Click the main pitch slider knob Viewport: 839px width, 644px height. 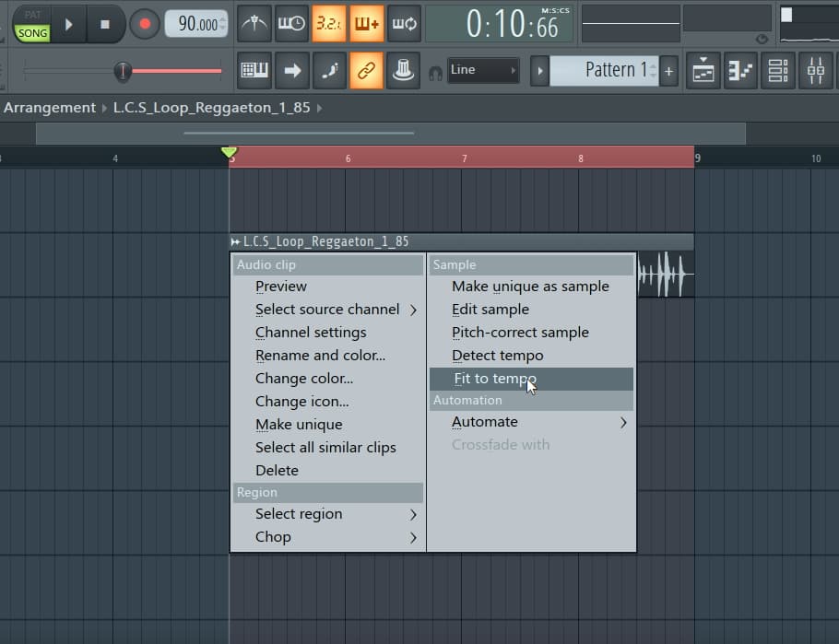tap(122, 71)
